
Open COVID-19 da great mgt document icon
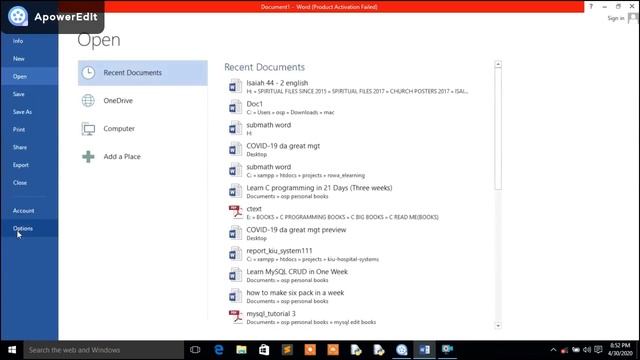[x=235, y=149]
